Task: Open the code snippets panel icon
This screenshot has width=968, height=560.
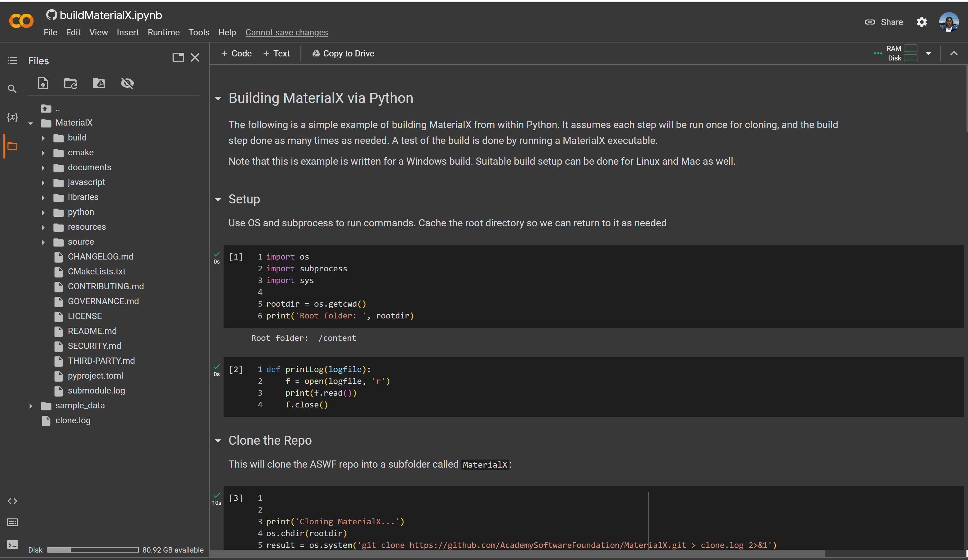Action: 12,501
